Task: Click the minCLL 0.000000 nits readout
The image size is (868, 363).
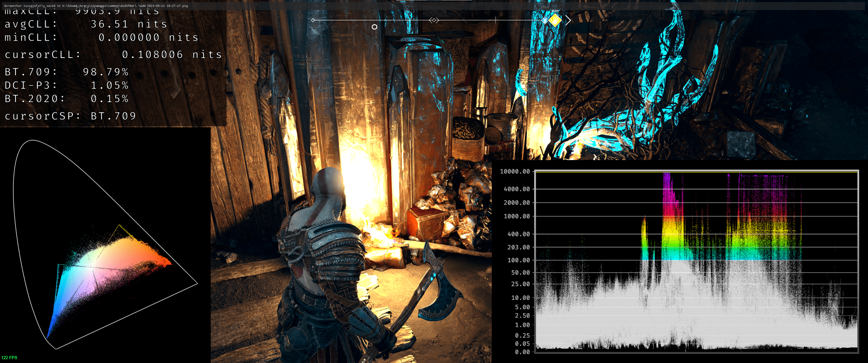Action: click(x=101, y=38)
